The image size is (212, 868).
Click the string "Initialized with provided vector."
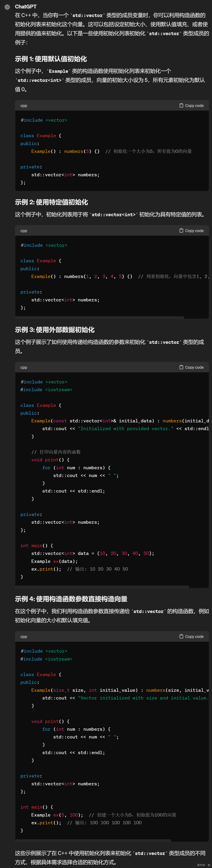click(x=126, y=429)
